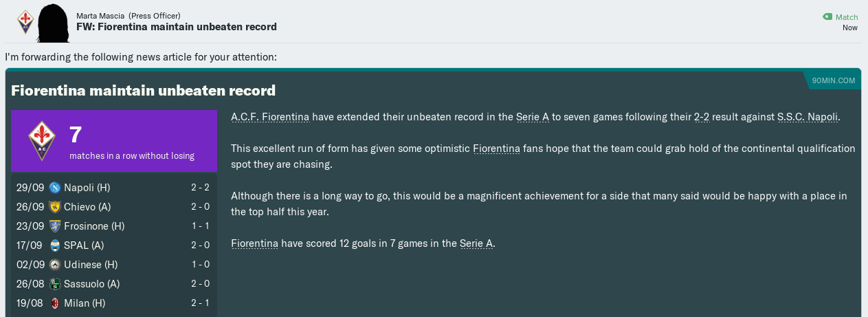Viewport: 868px width, 317px height.
Task: Click the Milan club badge
Action: [55, 303]
